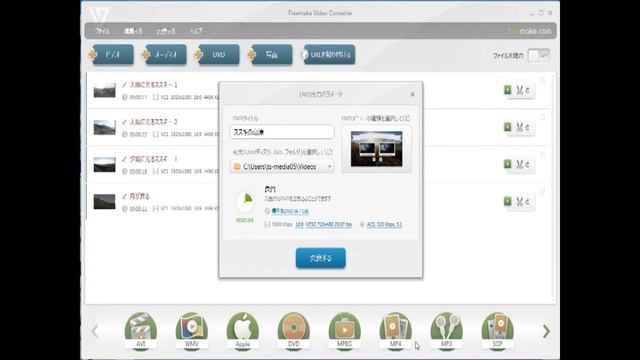This screenshot has width=640, height=360.
Task: Click the blue 変換する button in dialog
Action: [x=320, y=258]
